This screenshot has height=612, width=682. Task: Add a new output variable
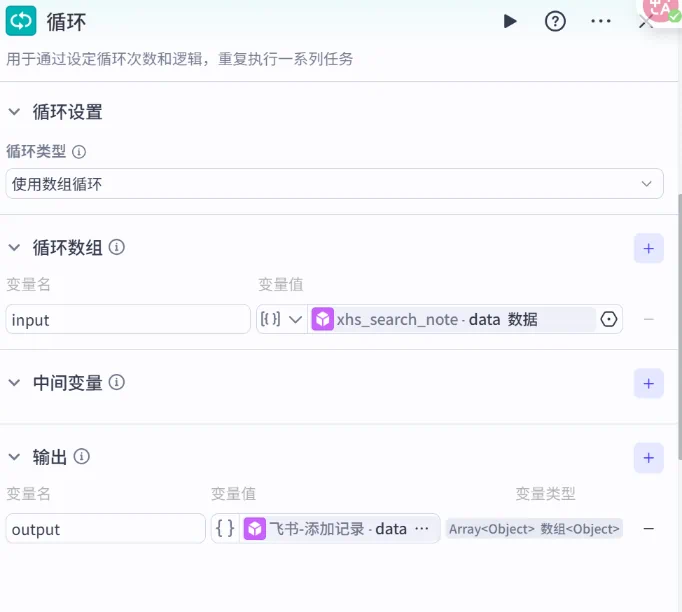pos(648,458)
